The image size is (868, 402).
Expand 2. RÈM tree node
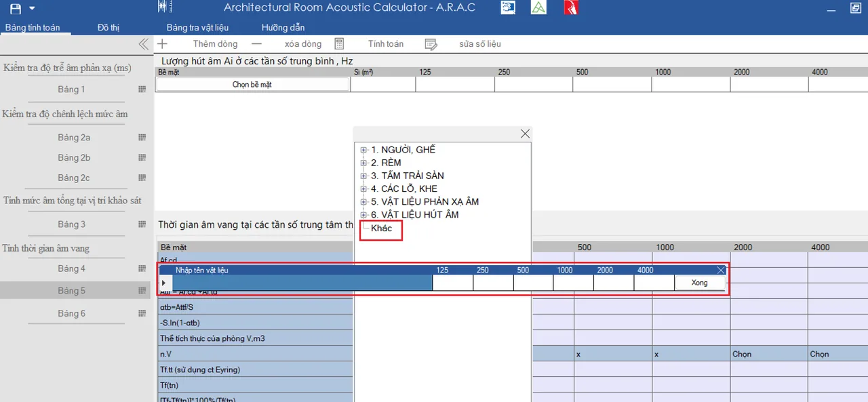click(363, 163)
